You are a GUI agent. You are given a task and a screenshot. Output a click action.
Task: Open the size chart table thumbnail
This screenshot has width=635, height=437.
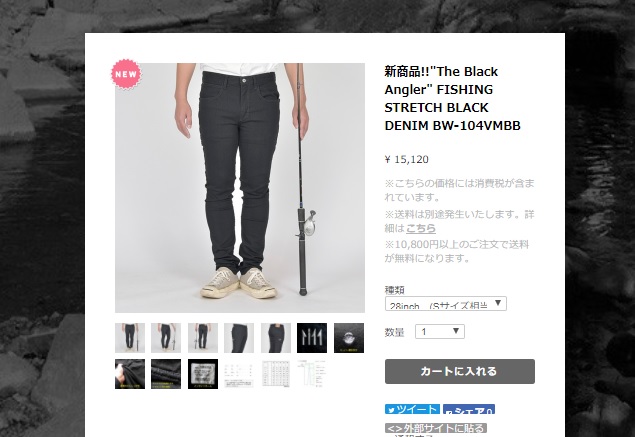pos(276,374)
